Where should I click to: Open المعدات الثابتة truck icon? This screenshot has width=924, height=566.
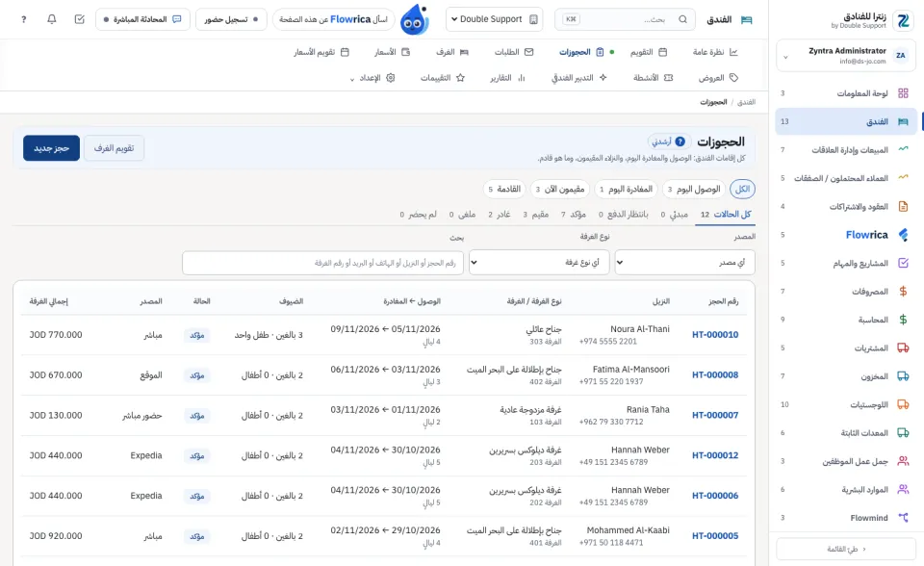point(903,433)
